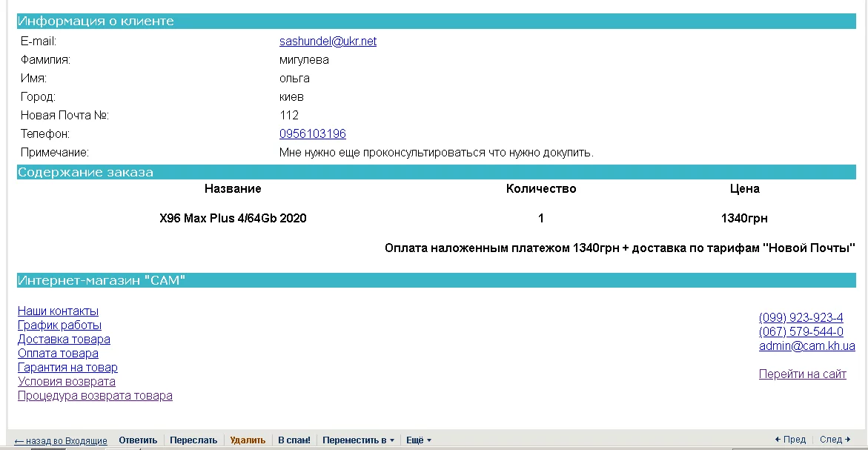Click the (067) 579-544-0 phone link
868x450 pixels.
(801, 331)
